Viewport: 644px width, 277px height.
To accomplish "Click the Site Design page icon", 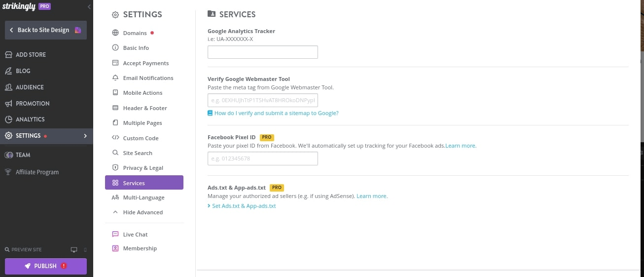I will [78, 30].
